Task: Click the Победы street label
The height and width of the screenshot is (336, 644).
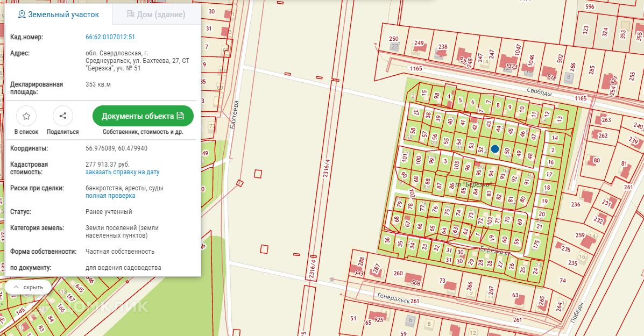Action: coord(577,313)
